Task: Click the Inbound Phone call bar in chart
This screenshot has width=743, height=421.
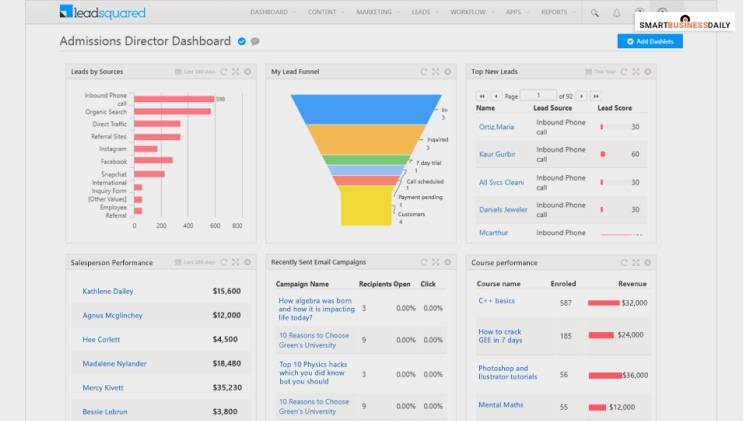Action: (x=174, y=99)
